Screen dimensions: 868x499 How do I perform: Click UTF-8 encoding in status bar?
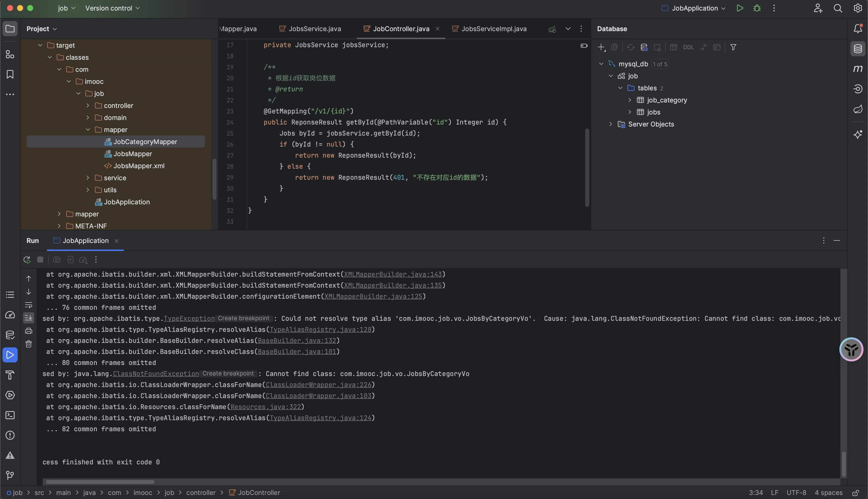pyautogui.click(x=796, y=493)
